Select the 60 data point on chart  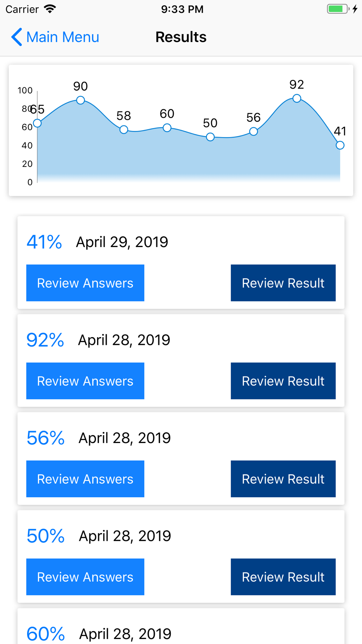(167, 127)
